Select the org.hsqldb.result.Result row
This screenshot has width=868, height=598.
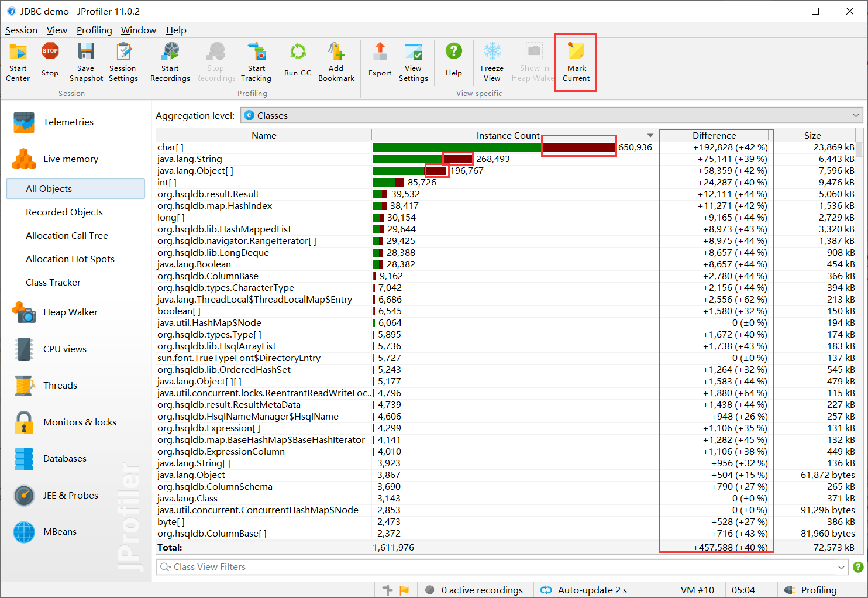point(506,194)
